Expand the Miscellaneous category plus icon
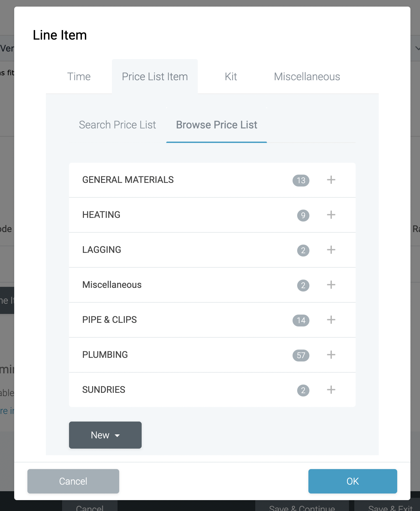 click(331, 285)
